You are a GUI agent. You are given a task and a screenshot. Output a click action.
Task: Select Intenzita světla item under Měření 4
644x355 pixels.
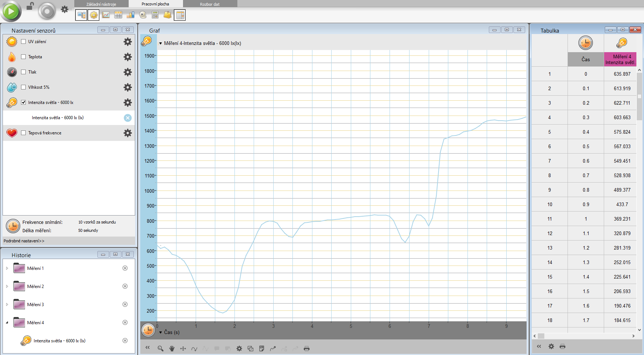59,341
